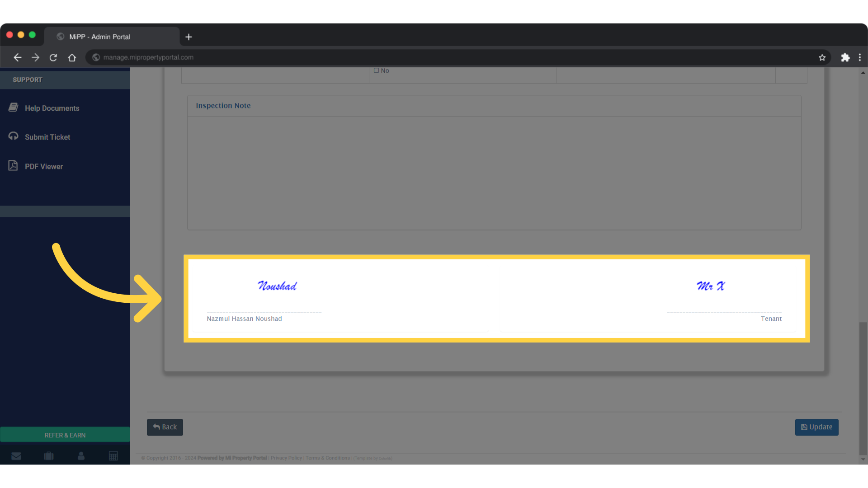Open Help Documents from the sidebar
This screenshot has width=868, height=488.
click(x=52, y=108)
